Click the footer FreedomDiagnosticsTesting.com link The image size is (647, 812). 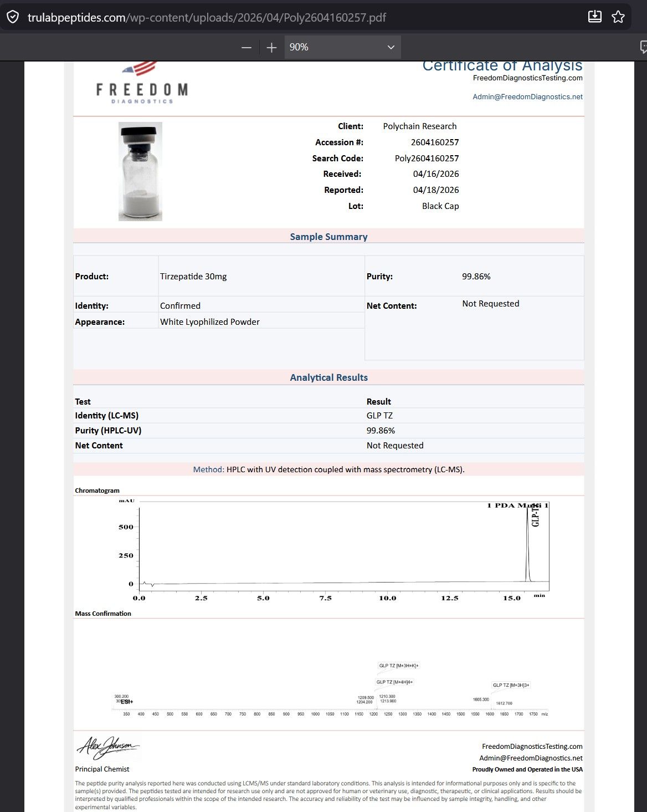coord(532,747)
